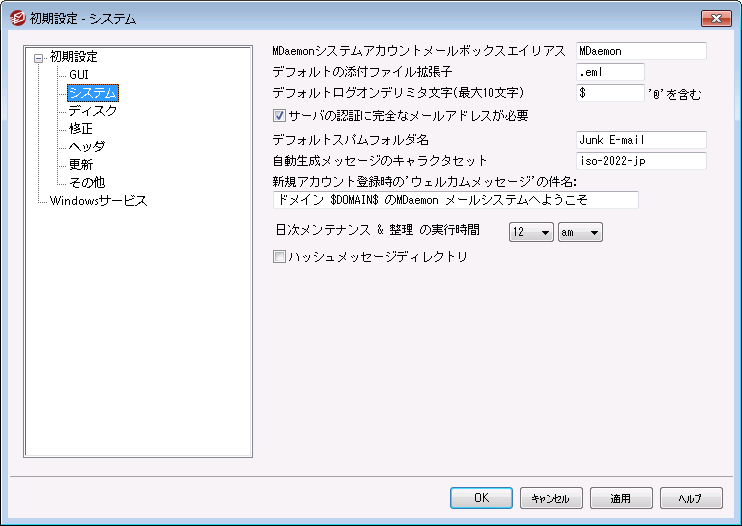This screenshot has height=526, width=742.
Task: Open 修正 settings page in tree
Action: coord(81,129)
